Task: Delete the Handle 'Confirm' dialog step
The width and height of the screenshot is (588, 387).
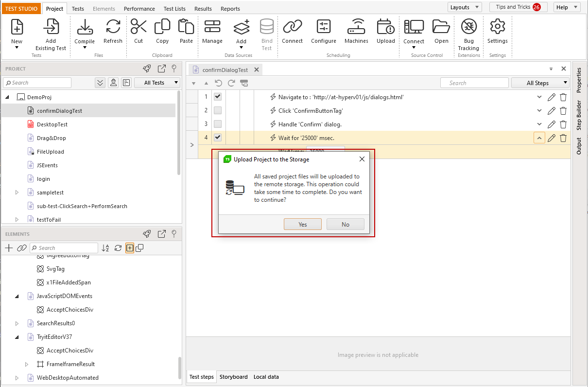Action: point(563,124)
